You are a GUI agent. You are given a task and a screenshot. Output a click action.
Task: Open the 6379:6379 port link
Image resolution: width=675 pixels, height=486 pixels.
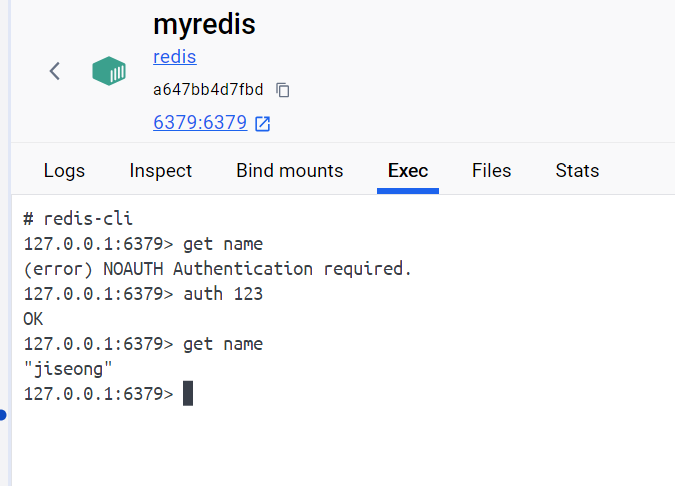[200, 122]
